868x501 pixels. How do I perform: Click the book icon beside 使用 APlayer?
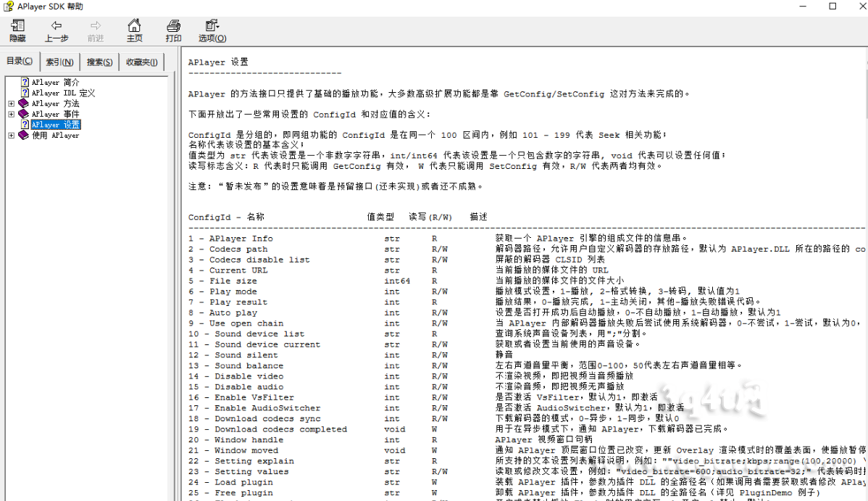[23, 136]
